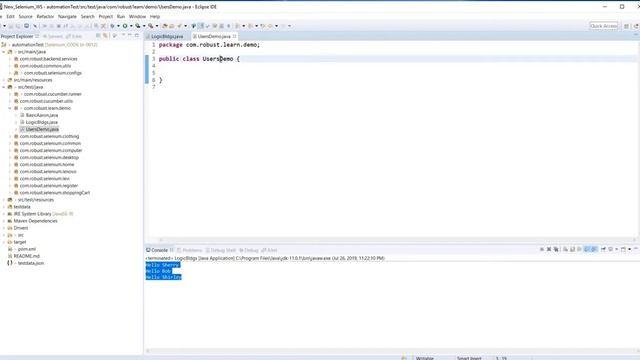The width and height of the screenshot is (640, 360).
Task: Click Collapse All icon in Project Explorer
Action: (98, 36)
